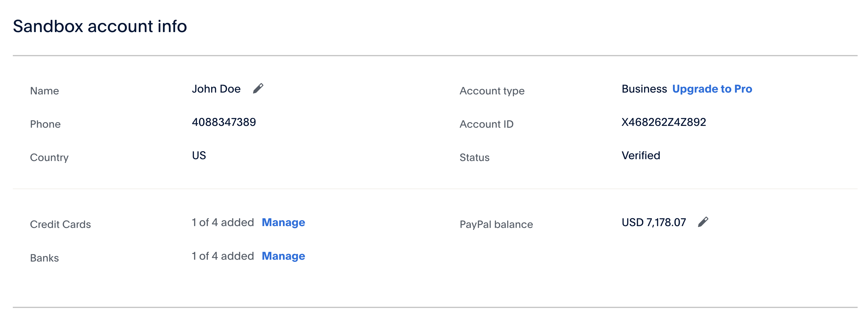Image resolution: width=868 pixels, height=319 pixels.
Task: Click the Account ID label
Action: click(486, 124)
